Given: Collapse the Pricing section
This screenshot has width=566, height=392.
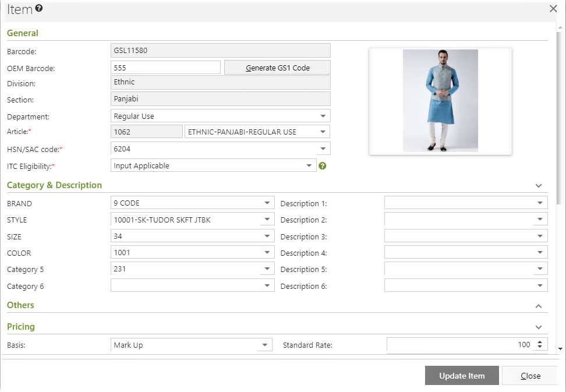Looking at the screenshot, I should pos(539,327).
